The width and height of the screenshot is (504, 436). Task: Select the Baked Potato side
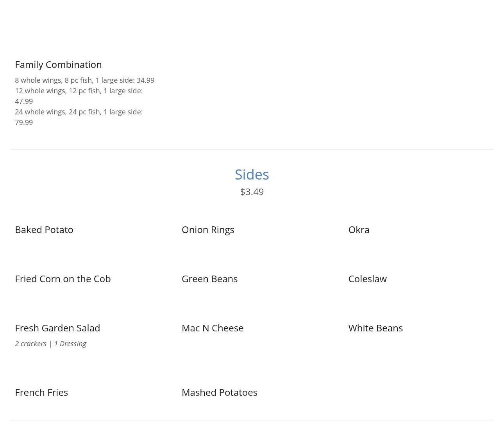click(44, 230)
